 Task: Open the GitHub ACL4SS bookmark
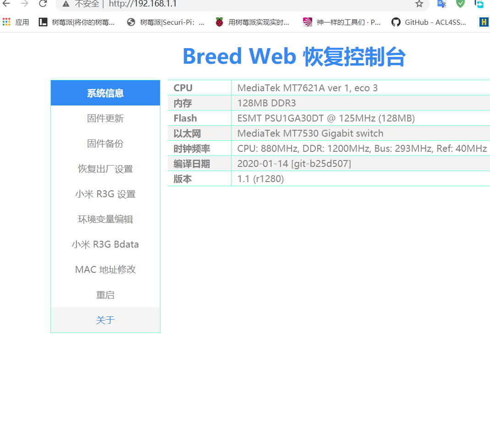[429, 22]
